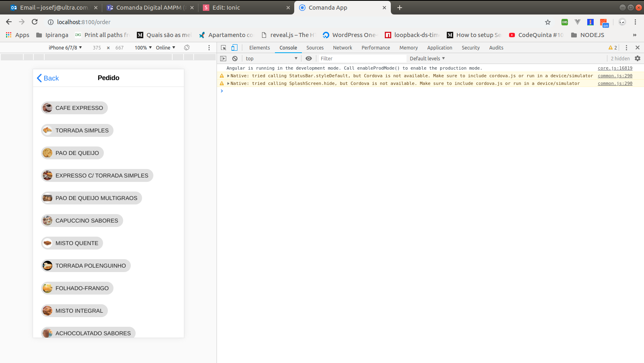Open a new browser tab with the plus button

400,8
